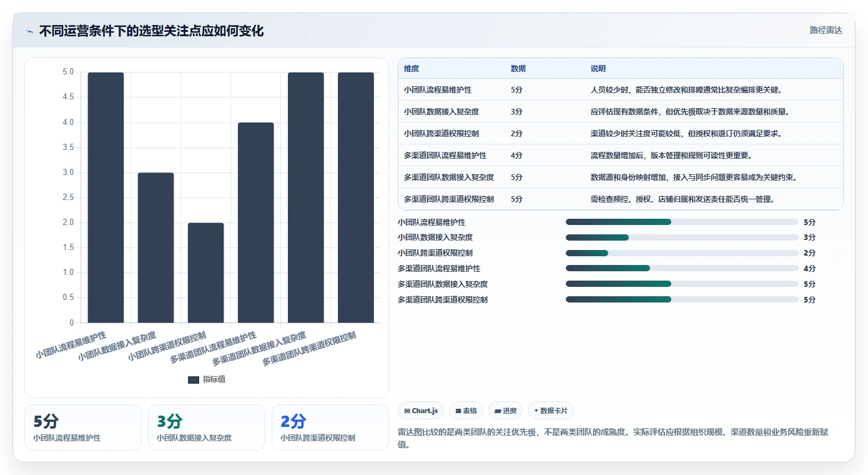The height and width of the screenshot is (475, 868).
Task: Click the Chart.js tag icon
Action: [x=407, y=411]
